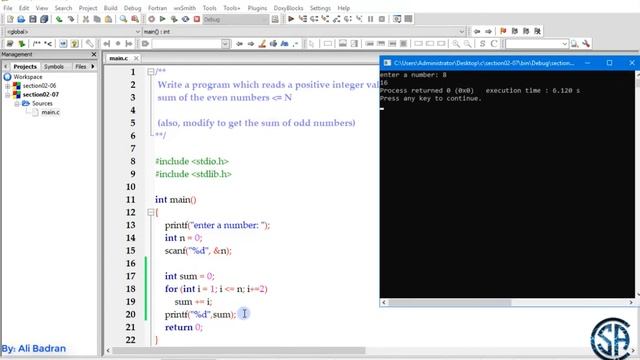The height and width of the screenshot is (360, 640).
Task: Collapse the section02-07 project node
Action: [x=7, y=95]
